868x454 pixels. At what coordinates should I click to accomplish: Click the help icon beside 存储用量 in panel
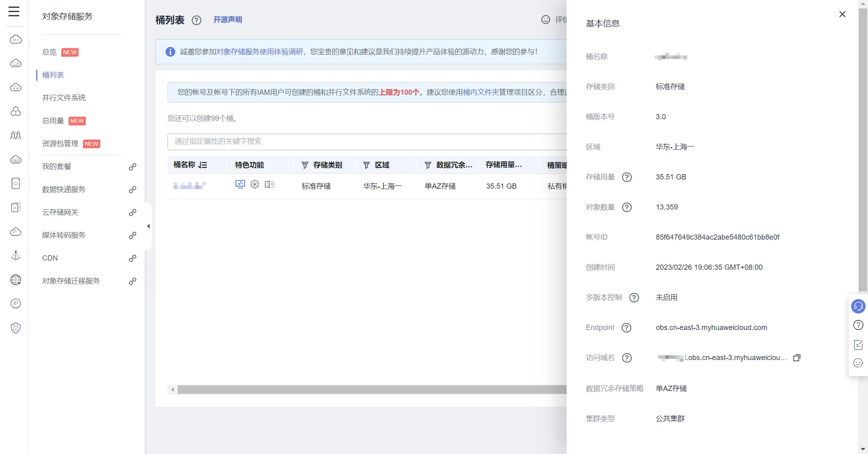pos(626,177)
